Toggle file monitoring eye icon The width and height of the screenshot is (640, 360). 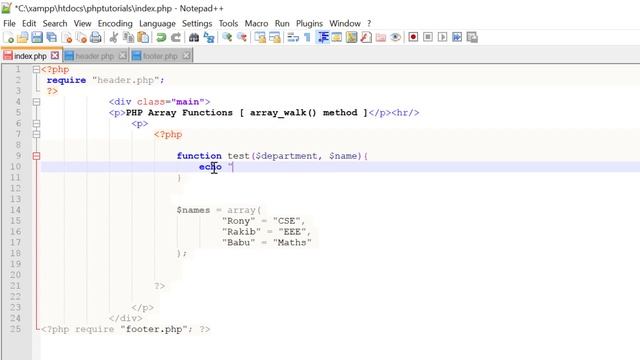[395, 38]
